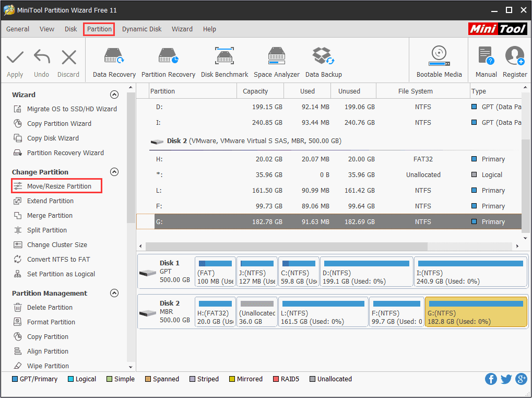
Task: Open the Wizard menu
Action: pos(182,29)
